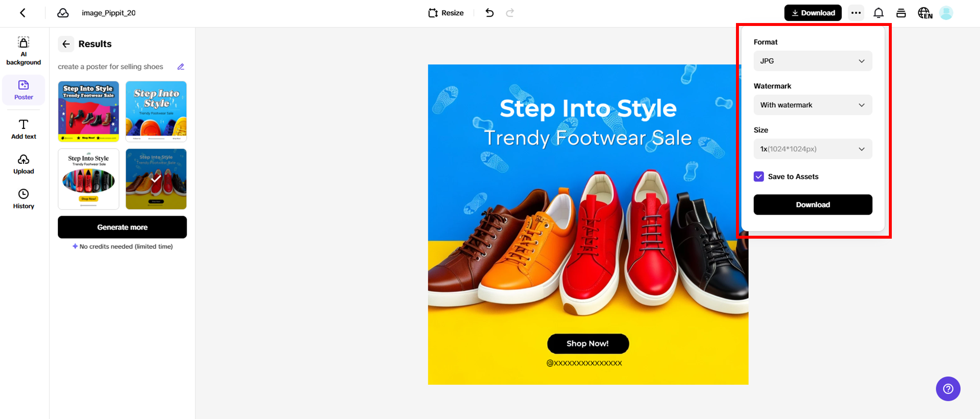Open the Format dropdown showing JPG
Screen dimensions: 980x419
tap(813, 61)
